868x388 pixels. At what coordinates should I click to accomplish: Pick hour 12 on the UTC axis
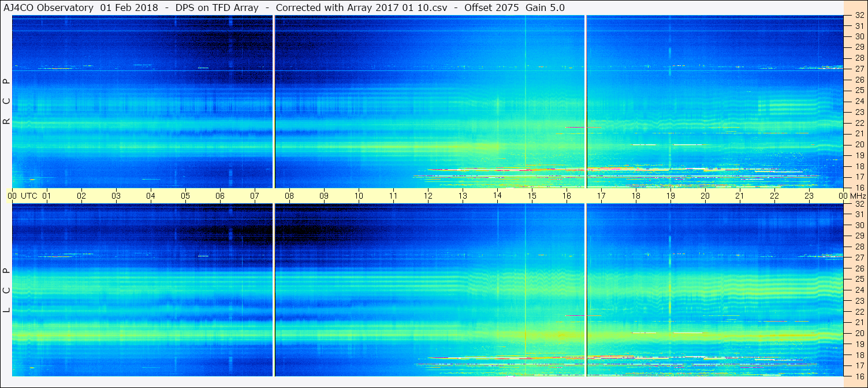click(428, 196)
